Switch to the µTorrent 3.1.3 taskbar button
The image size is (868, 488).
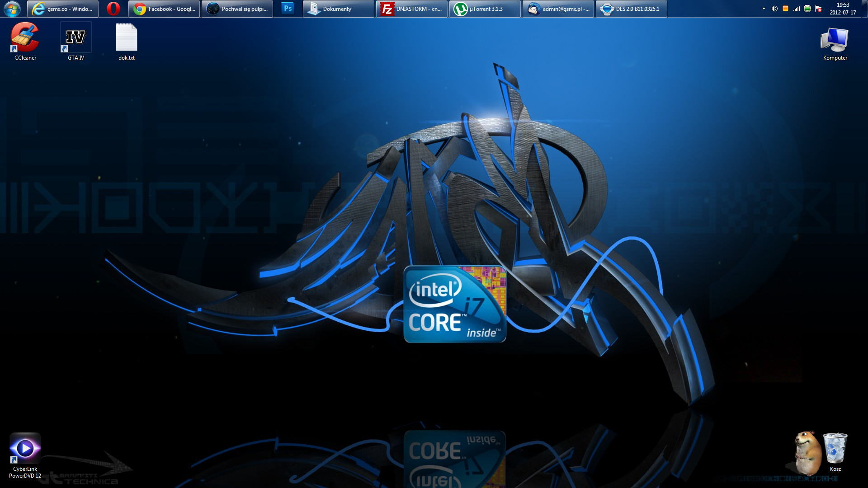coord(485,9)
